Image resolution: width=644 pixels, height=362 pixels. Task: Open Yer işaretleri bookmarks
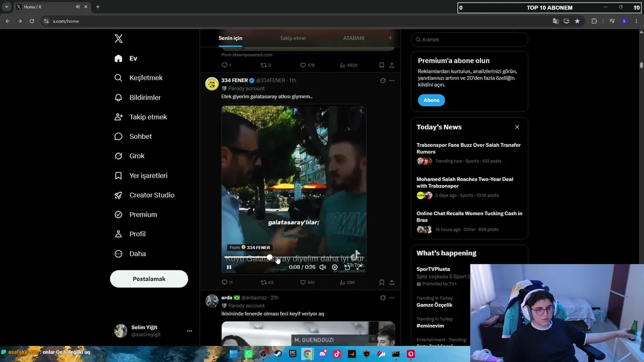coord(141,175)
